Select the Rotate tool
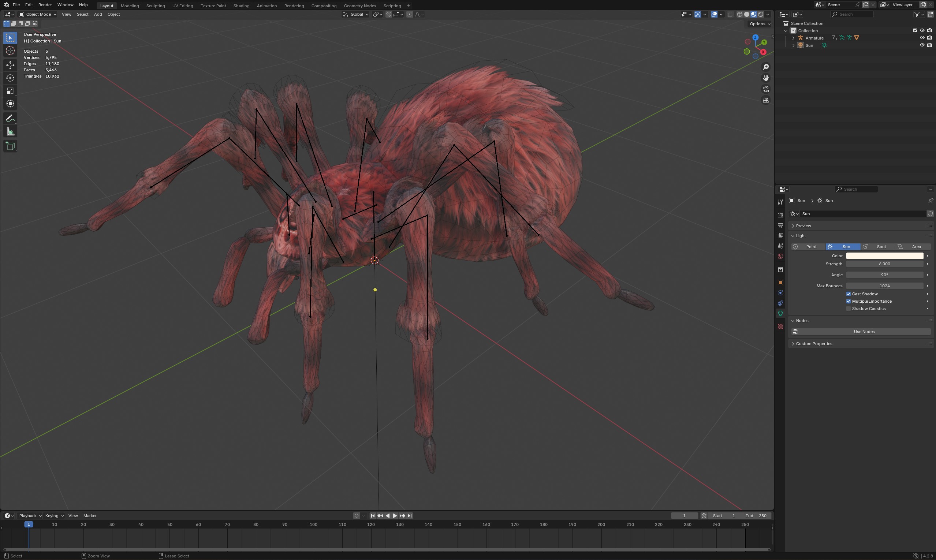The width and height of the screenshot is (936, 560). (x=10, y=78)
